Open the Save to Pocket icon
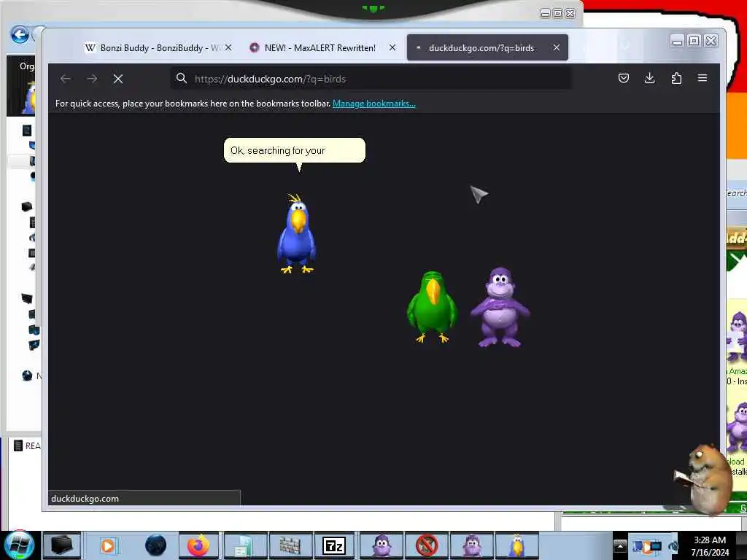747x560 pixels. (x=623, y=78)
